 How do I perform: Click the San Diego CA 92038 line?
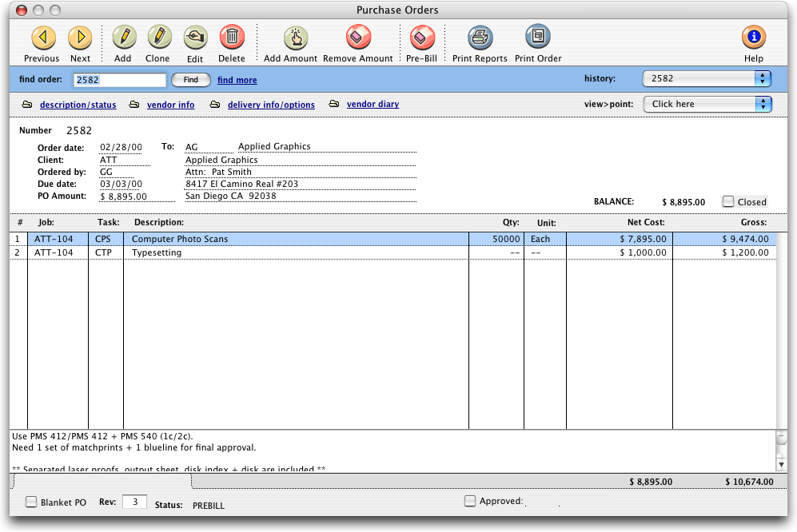pos(231,197)
